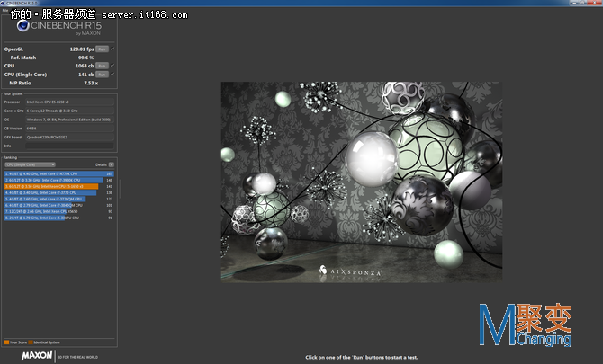Click the Processor field with Intel Xeon
The image size is (603, 364).
69,102
